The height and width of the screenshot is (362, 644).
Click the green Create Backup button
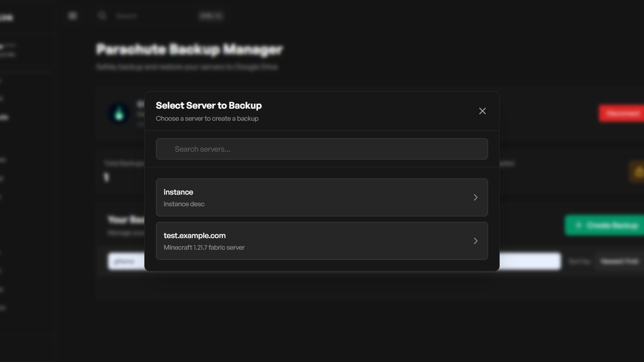pos(605,225)
